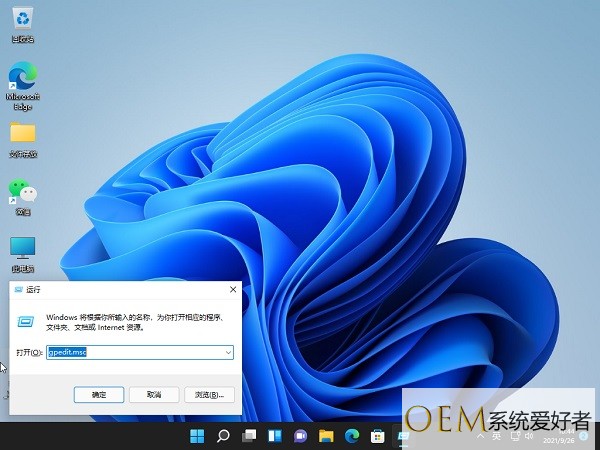Image resolution: width=600 pixels, height=450 pixels.
Task: Launch Teams Chat from the taskbar
Action: [300, 436]
